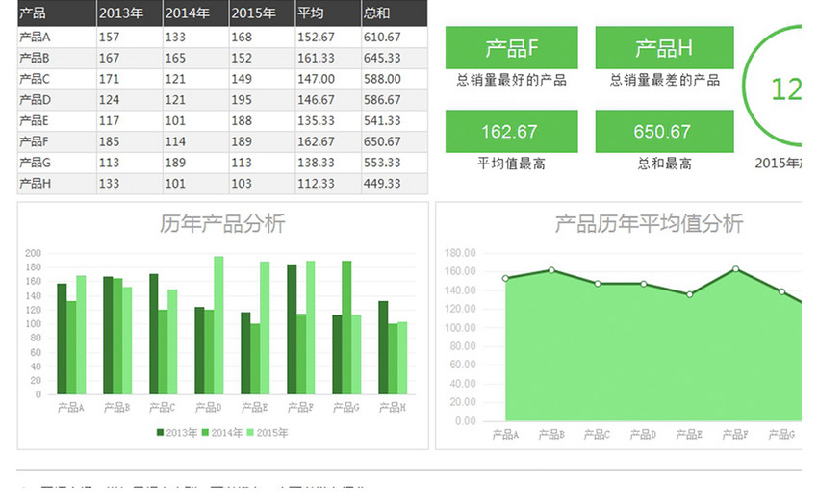The height and width of the screenshot is (504, 818).
Task: Click 产品D label on bar chart axis
Action: 209,408
